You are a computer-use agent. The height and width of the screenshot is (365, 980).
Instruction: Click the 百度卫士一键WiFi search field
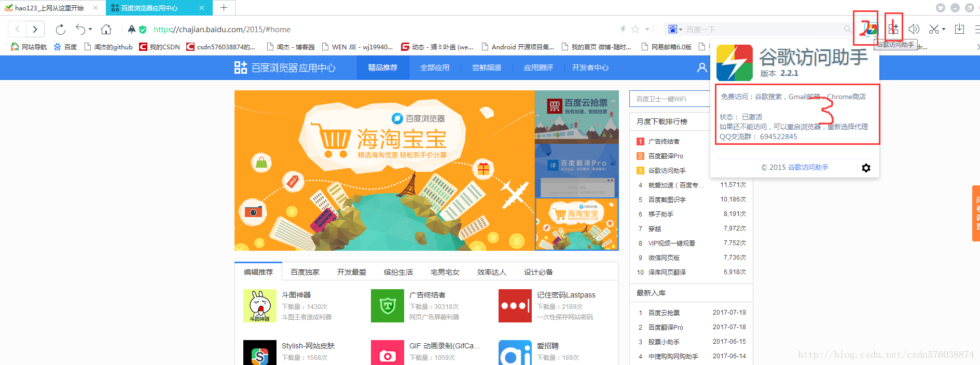pos(670,99)
